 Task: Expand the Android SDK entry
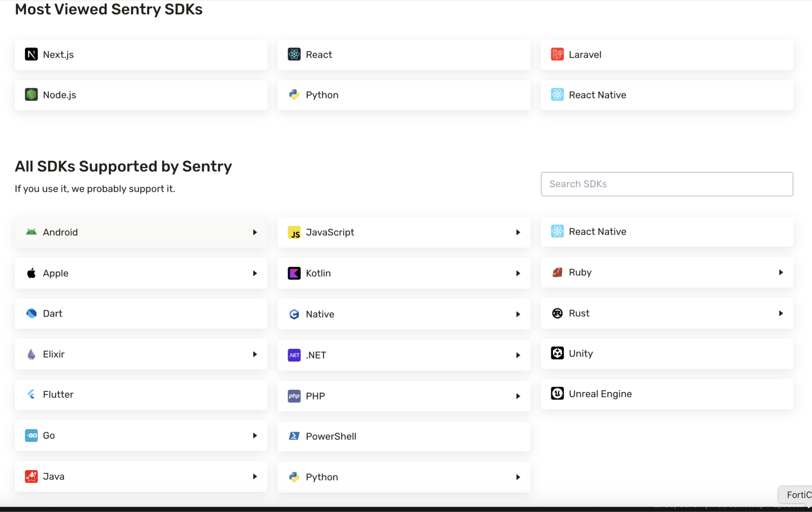pyautogui.click(x=255, y=232)
